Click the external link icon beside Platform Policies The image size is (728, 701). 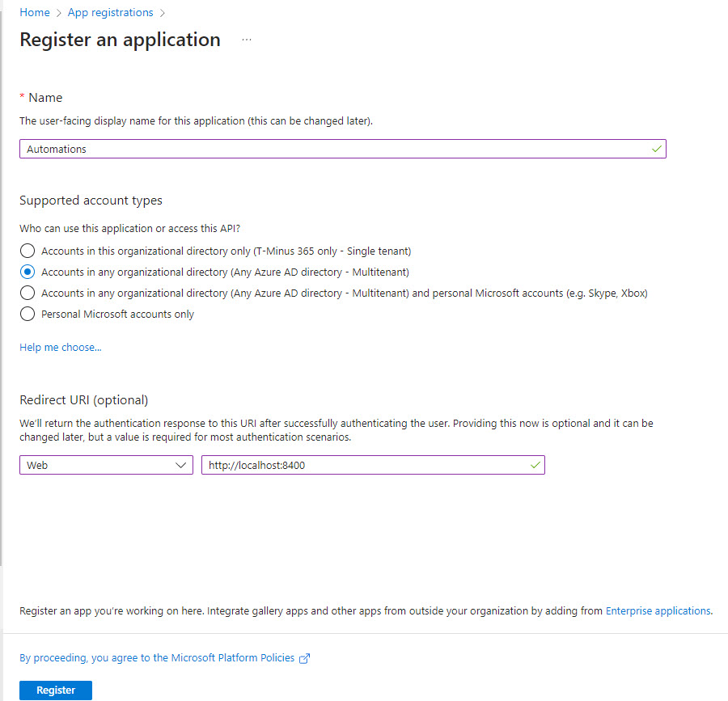point(305,658)
